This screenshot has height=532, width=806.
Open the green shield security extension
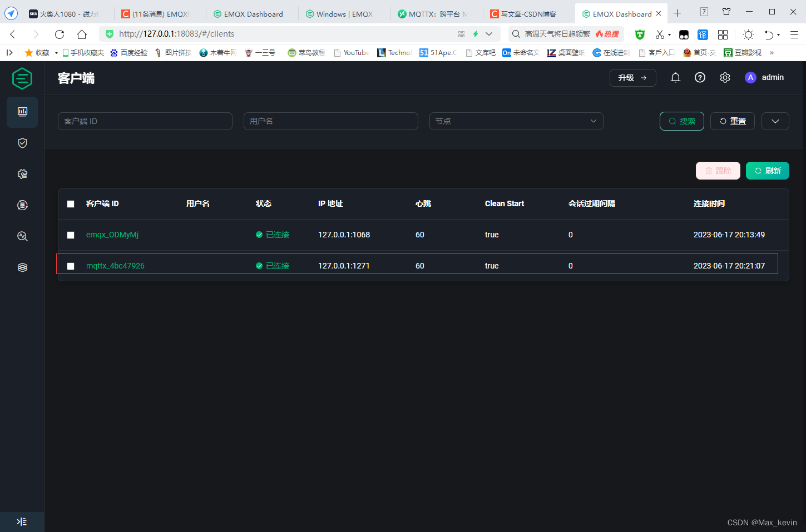[640, 34]
